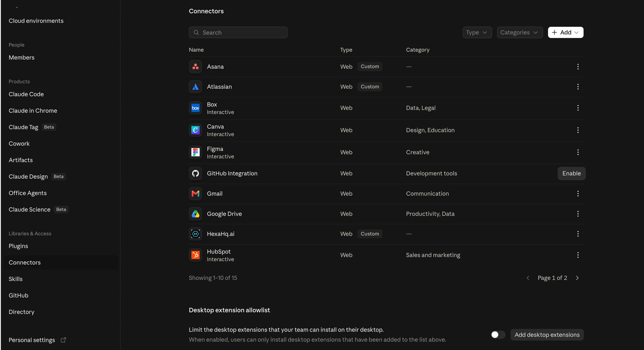Screen dimensions: 644x350
Task: Click the Google Drive logo
Action: [x=195, y=214]
